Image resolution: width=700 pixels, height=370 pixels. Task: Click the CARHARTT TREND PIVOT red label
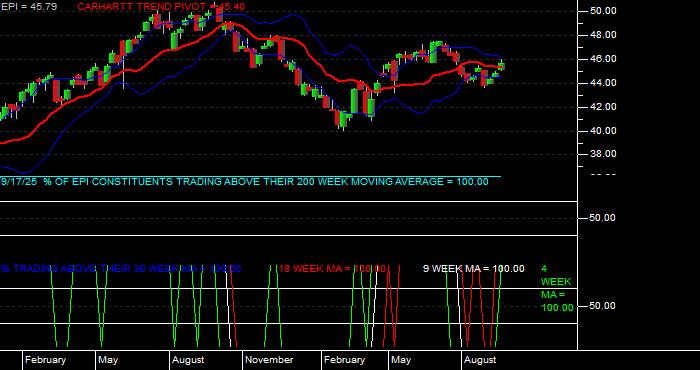click(x=161, y=7)
